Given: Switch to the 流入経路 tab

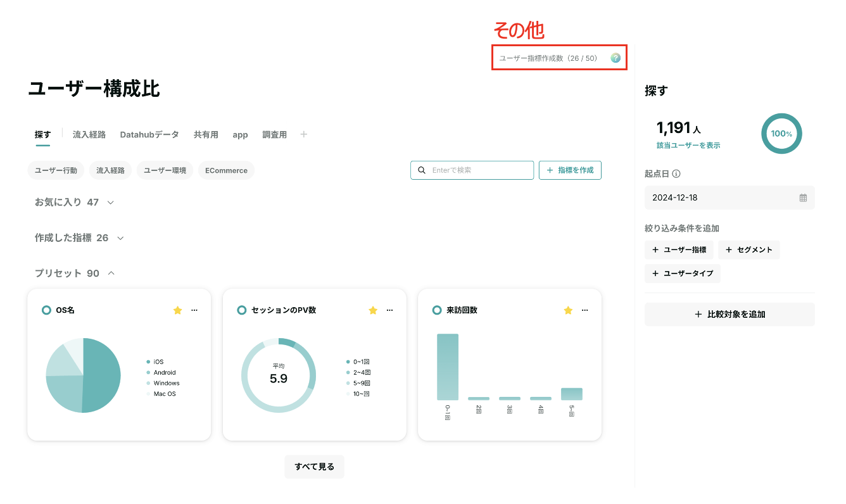Looking at the screenshot, I should pos(89,135).
